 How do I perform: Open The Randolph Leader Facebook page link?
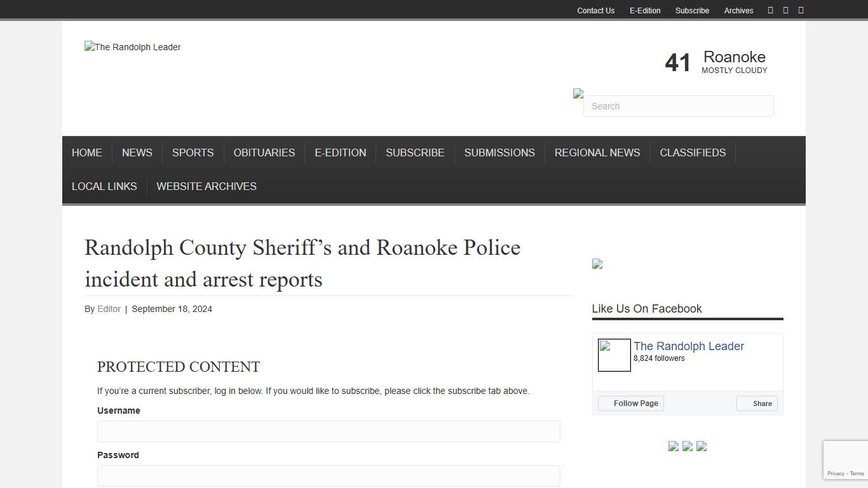tap(688, 346)
